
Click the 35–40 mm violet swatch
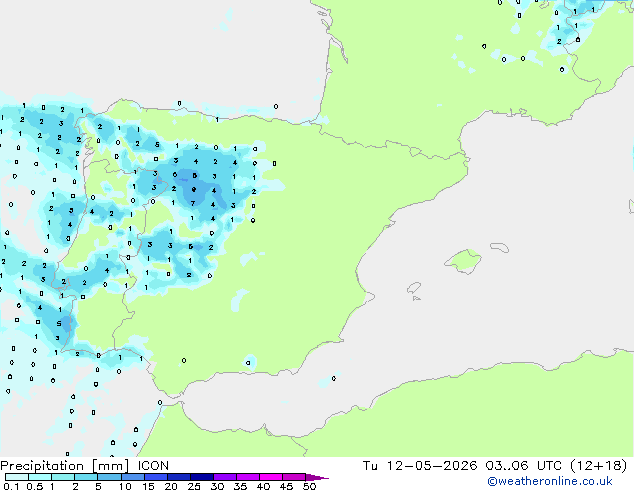click(247, 477)
